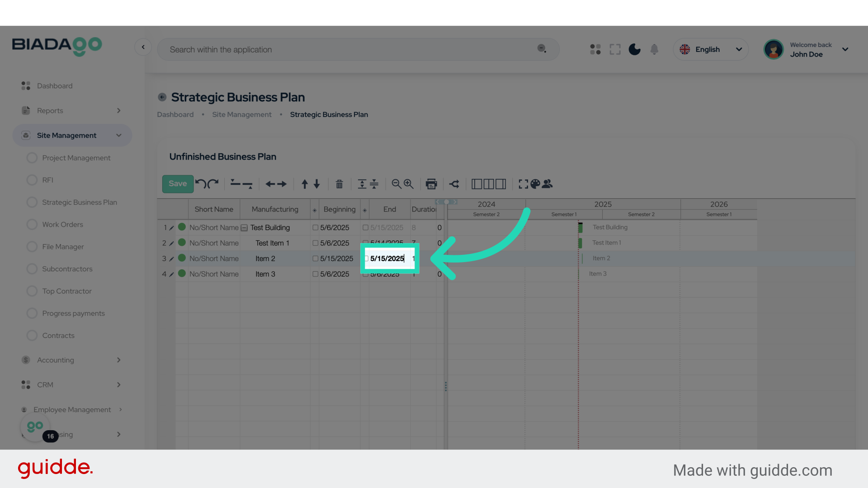Open the English language dropdown

pyautogui.click(x=711, y=49)
